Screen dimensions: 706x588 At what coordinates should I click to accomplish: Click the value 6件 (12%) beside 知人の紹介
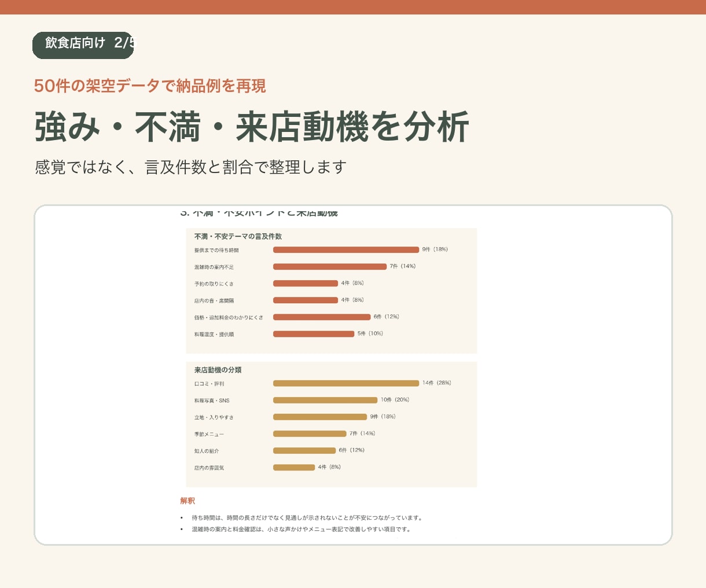[352, 450]
